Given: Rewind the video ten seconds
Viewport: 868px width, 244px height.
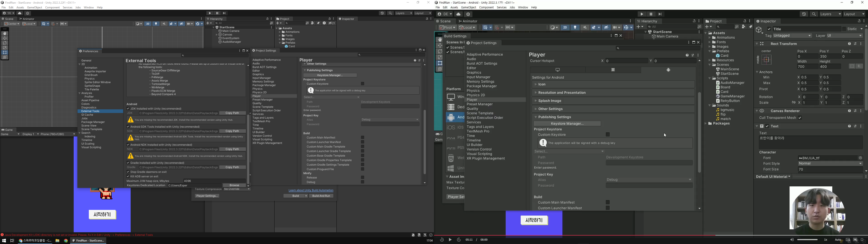Looking at the screenshot, I should tap(442, 240).
